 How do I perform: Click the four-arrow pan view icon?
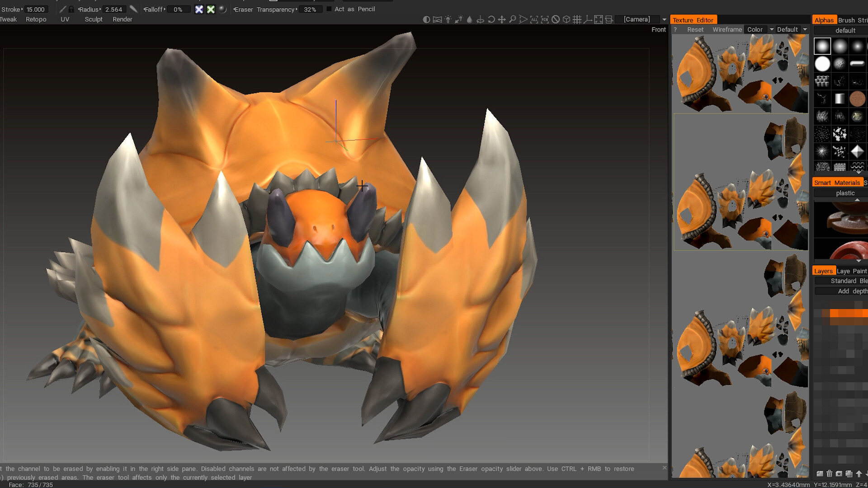pyautogui.click(x=502, y=19)
